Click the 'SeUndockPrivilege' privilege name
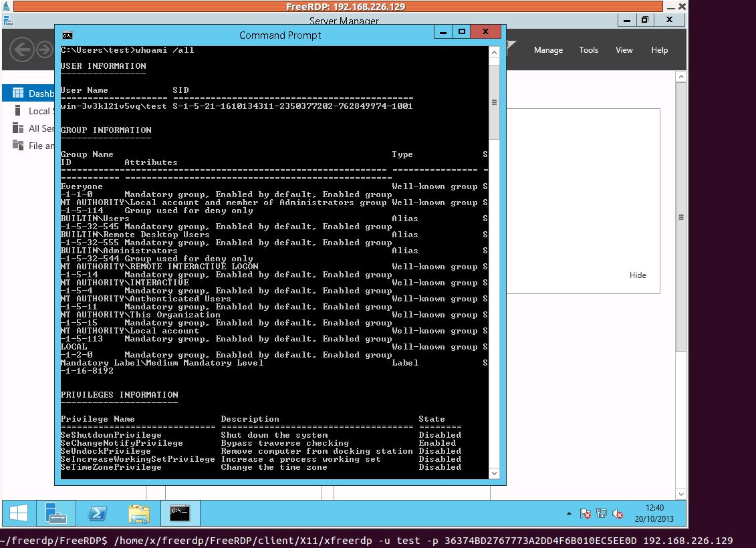756x548 pixels. click(106, 451)
